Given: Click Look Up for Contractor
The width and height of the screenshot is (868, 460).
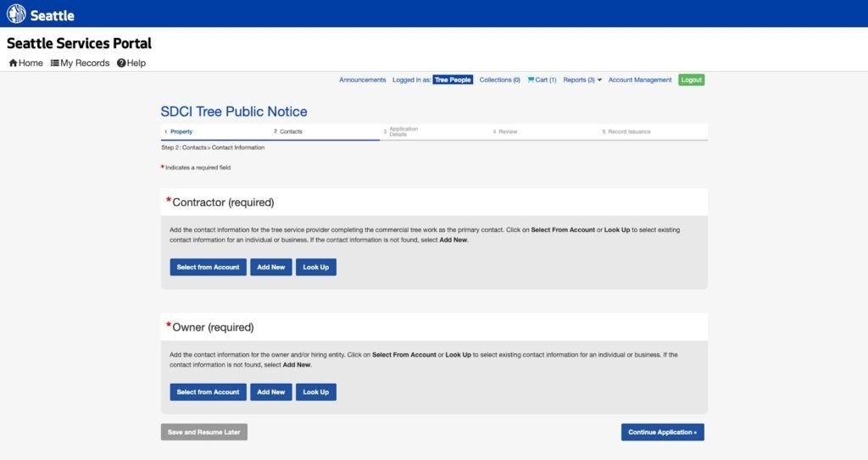Looking at the screenshot, I should (x=315, y=267).
